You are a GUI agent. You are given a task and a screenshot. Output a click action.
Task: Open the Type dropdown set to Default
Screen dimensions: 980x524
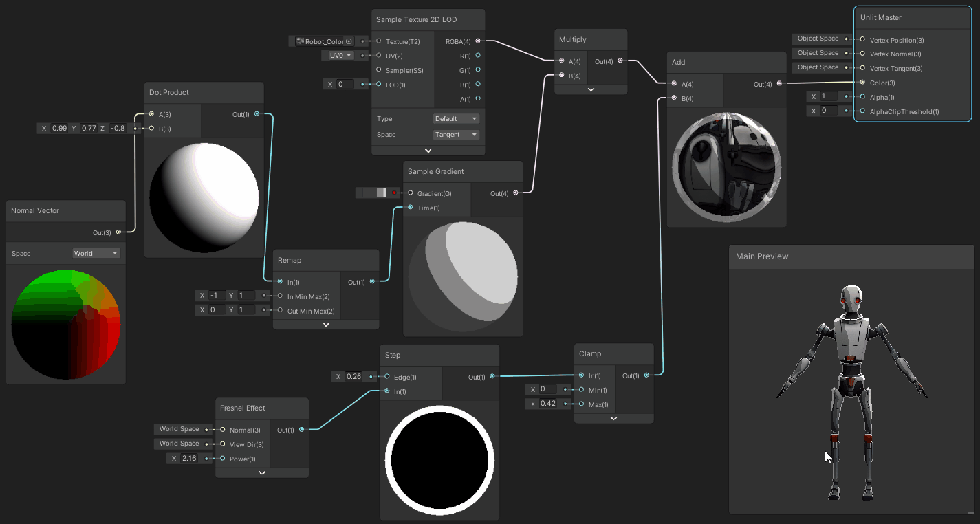[x=456, y=119]
